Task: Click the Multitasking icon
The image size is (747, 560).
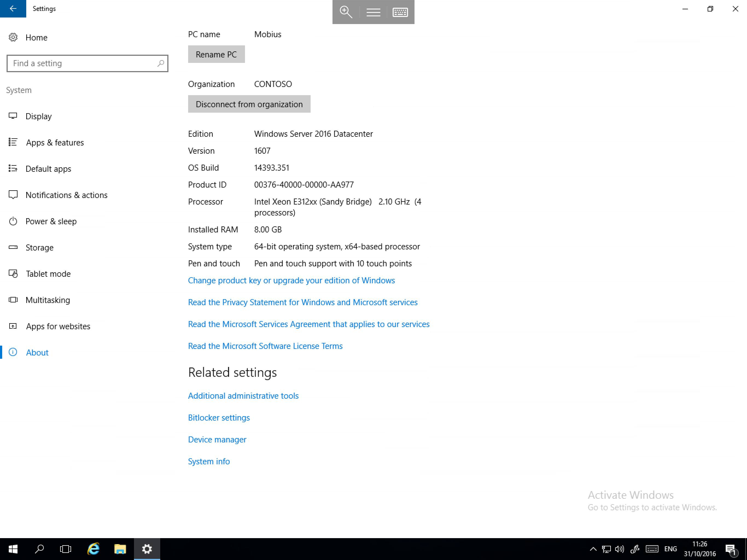Action: [13, 300]
